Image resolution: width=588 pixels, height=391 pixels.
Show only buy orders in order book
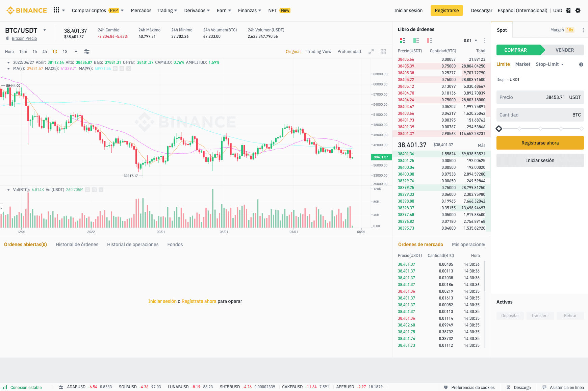click(x=416, y=41)
